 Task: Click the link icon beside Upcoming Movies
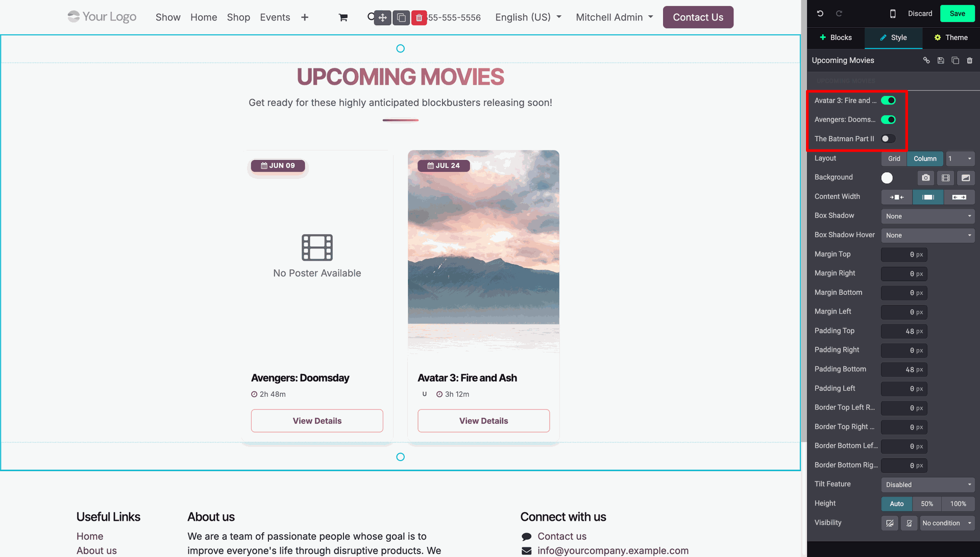click(x=926, y=60)
